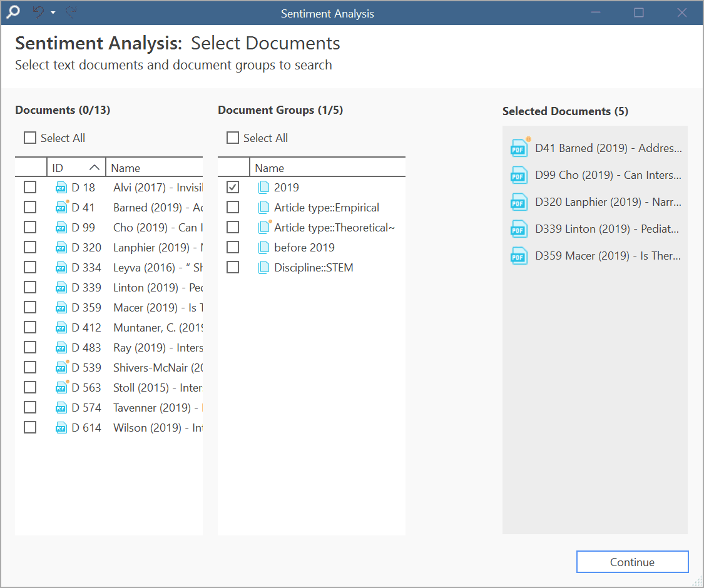Click the magnifier search icon in title bar
This screenshot has width=704, height=588.
tap(13, 12)
